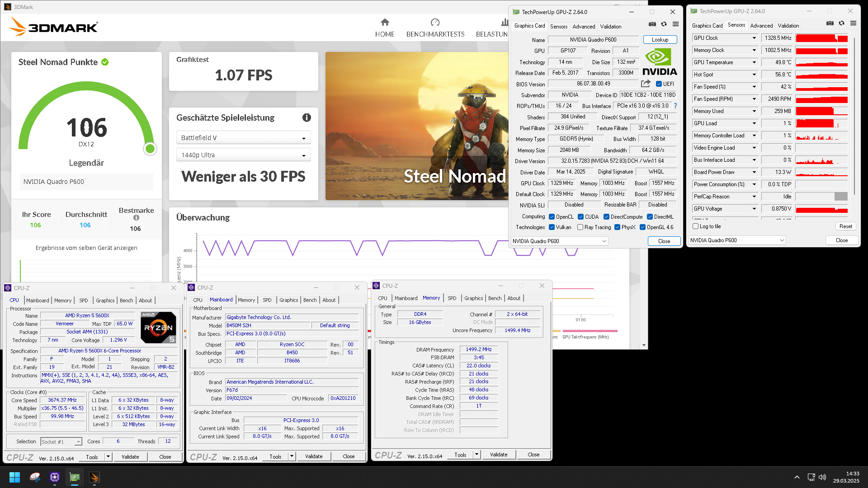Toggle the DirectML checkbox
Image resolution: width=868 pixels, height=488 pixels.
coord(650,217)
